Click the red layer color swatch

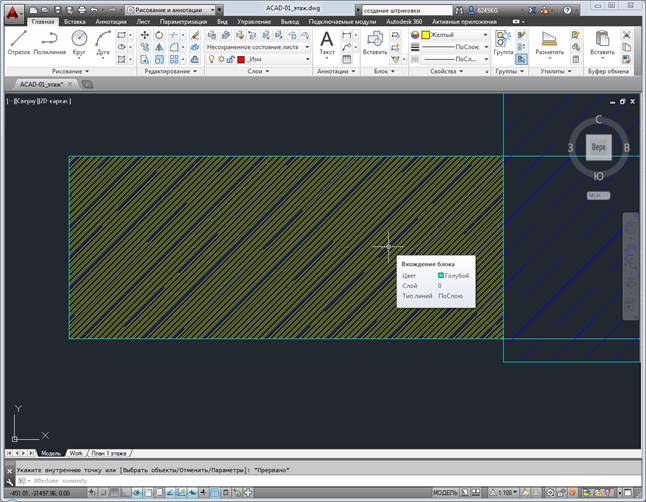241,60
